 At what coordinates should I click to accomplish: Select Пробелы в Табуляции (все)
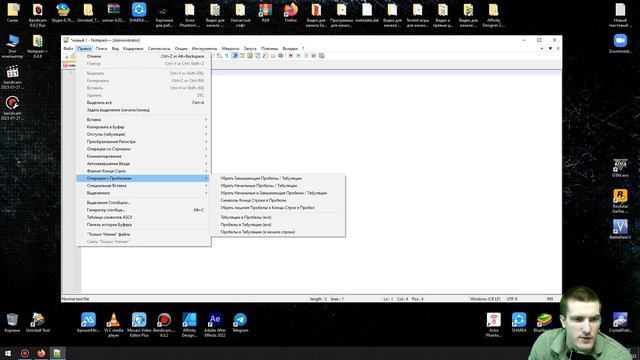(278, 224)
